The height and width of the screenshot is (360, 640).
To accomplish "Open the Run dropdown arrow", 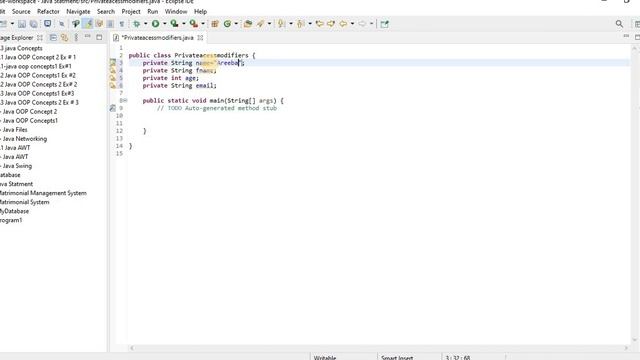I will 164,24.
